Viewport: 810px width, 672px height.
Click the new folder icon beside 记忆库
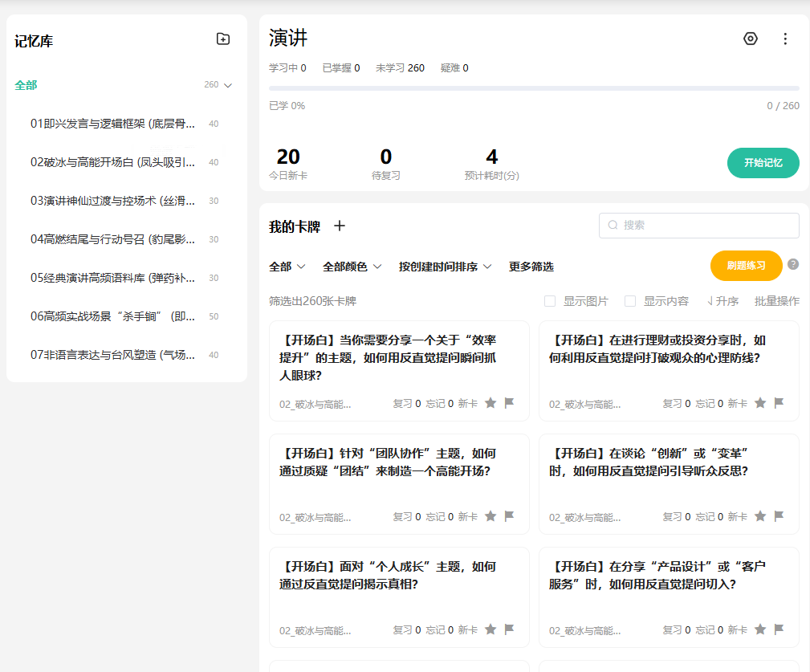[x=223, y=39]
